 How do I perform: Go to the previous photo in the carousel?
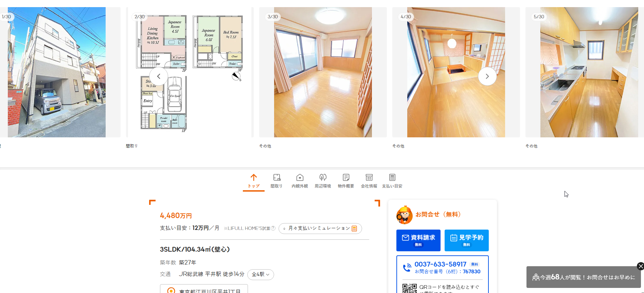pyautogui.click(x=159, y=76)
